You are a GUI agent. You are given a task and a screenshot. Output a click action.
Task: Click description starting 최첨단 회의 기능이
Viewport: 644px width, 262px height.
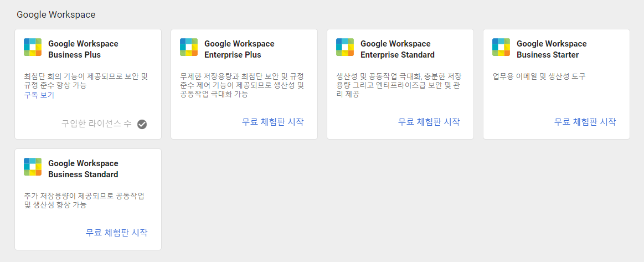[85, 81]
